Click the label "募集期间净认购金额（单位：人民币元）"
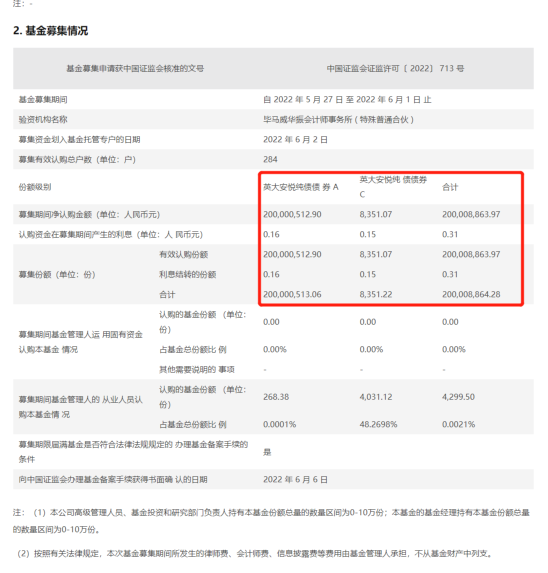 coord(90,215)
